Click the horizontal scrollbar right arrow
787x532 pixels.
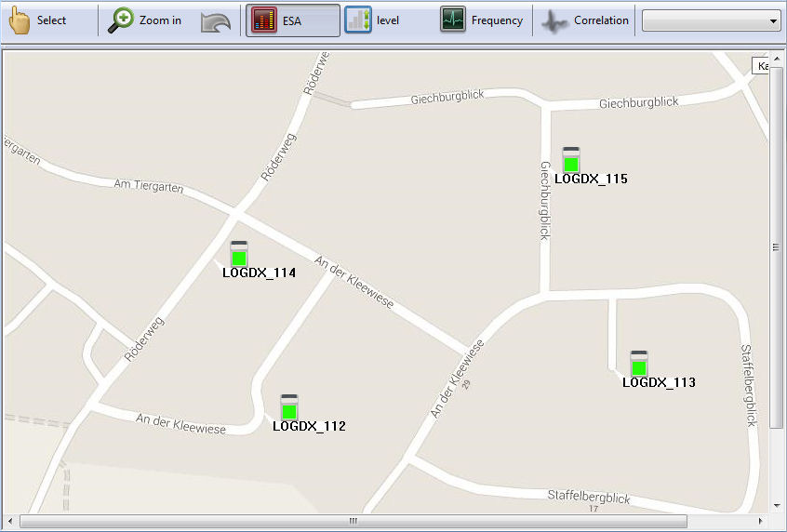point(760,521)
